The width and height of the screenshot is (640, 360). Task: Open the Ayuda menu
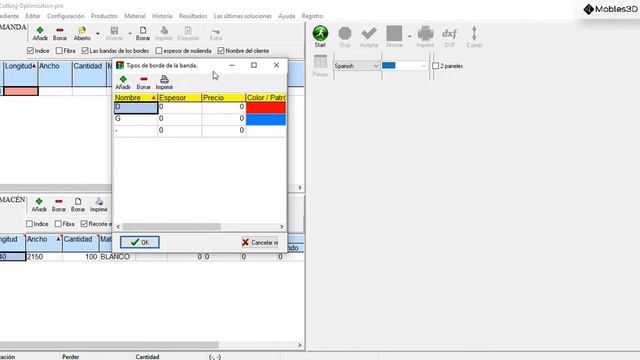pos(287,16)
